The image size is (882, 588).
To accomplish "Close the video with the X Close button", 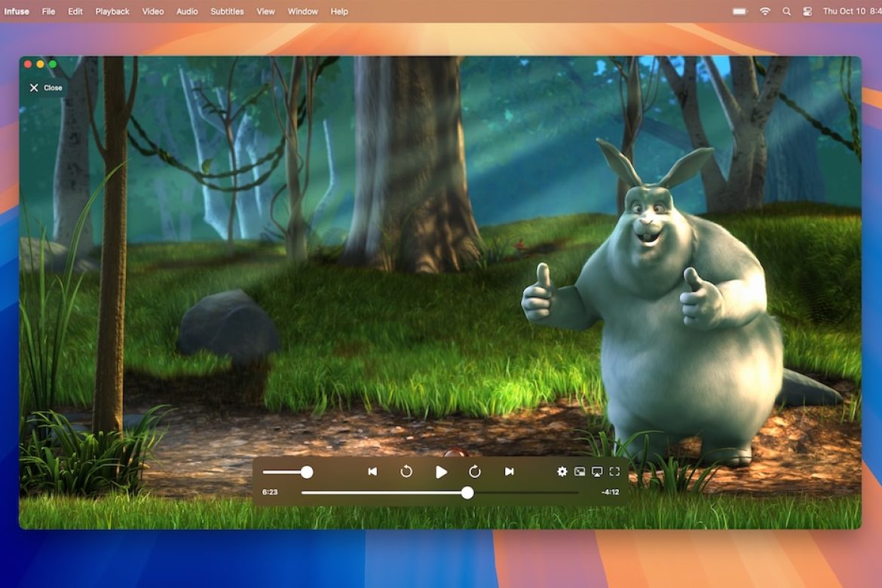I will (46, 87).
